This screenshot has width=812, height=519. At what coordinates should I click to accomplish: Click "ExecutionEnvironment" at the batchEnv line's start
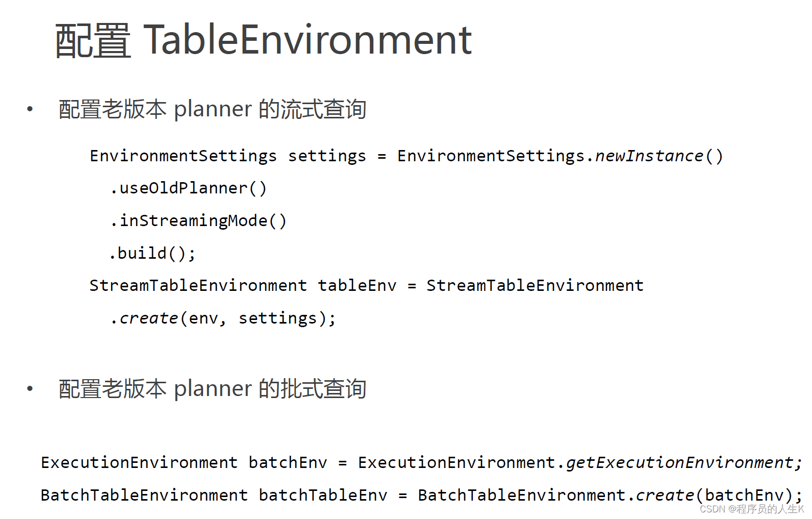[x=139, y=462]
